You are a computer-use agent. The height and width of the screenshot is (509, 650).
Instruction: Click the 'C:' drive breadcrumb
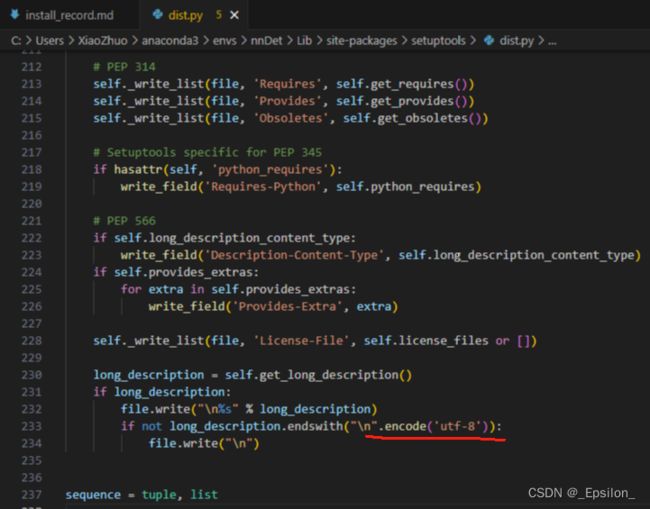coord(16,41)
